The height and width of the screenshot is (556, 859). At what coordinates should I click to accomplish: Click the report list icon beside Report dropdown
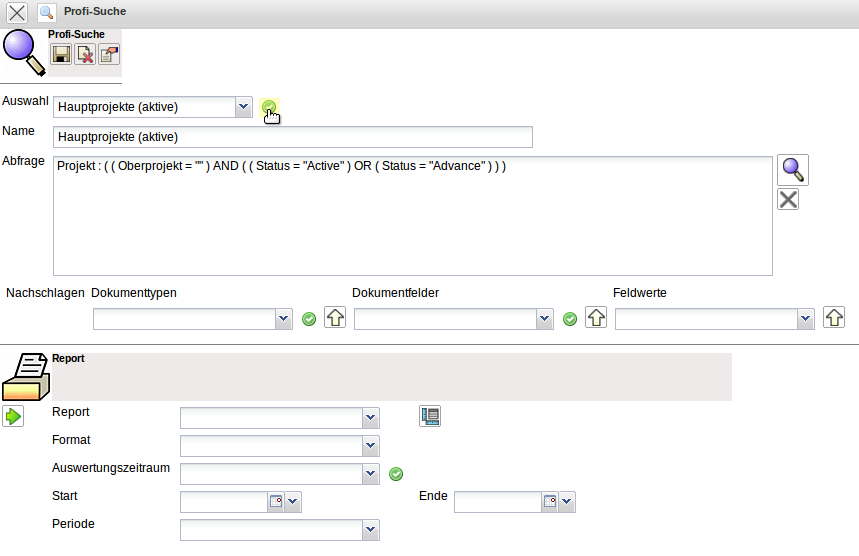pos(430,417)
